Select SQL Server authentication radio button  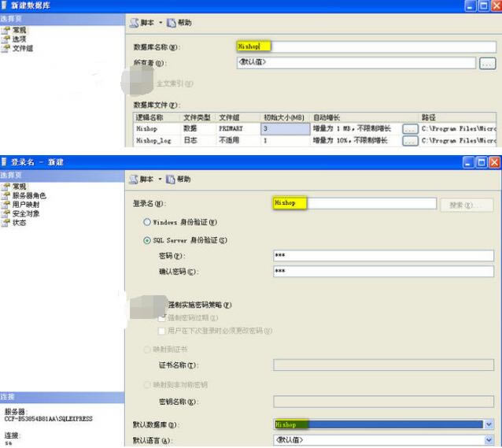click(147, 240)
